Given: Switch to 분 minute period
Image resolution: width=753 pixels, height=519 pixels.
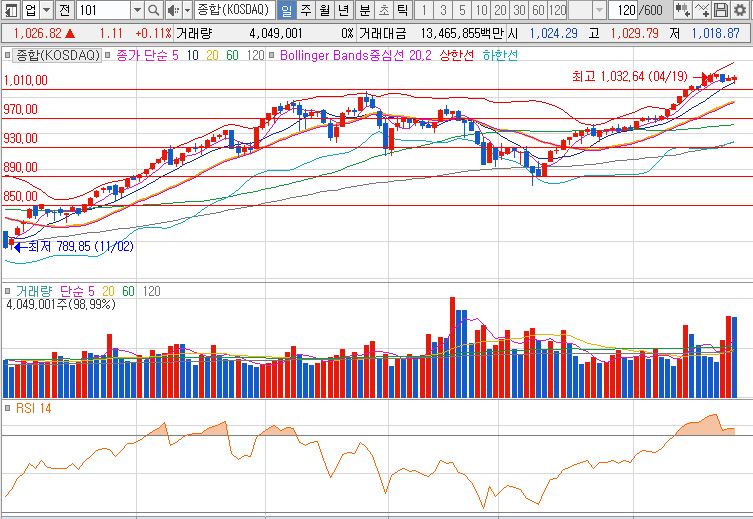Looking at the screenshot, I should click(365, 10).
